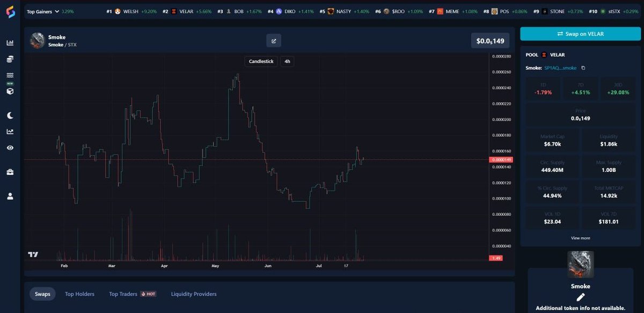
Task: Click the VELAR pool logo icon
Action: pos(544,55)
